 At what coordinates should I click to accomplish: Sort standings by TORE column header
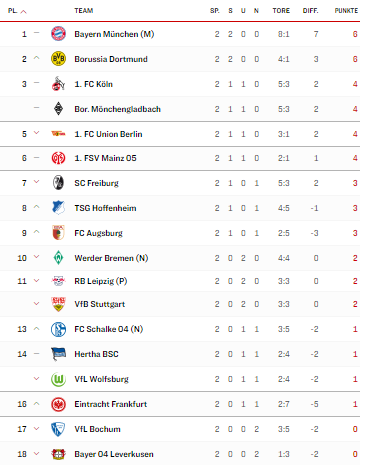coord(281,11)
